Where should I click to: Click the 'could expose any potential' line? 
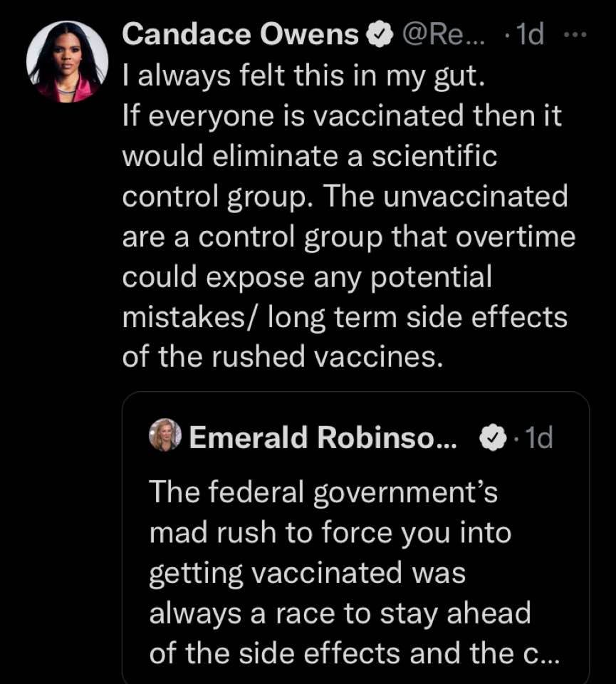point(307,276)
